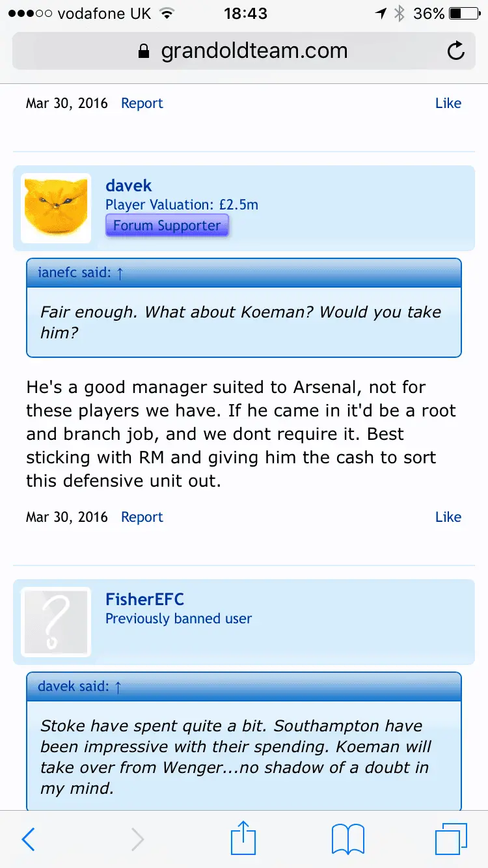The height and width of the screenshot is (868, 488).
Task: Open the share sheet icon
Action: click(x=243, y=838)
